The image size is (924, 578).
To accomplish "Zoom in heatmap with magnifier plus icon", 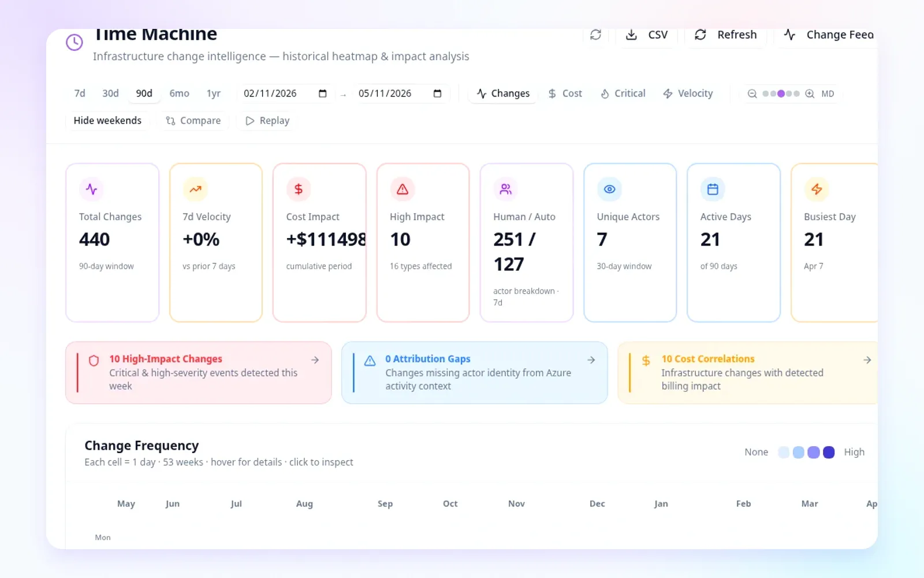I will 810,94.
